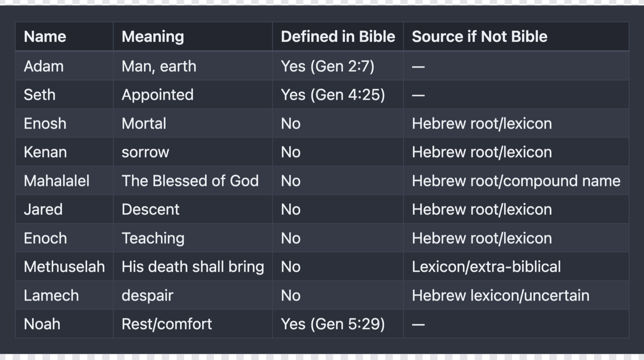Select the Seth name cell
The image size is (644, 360).
(x=40, y=95)
